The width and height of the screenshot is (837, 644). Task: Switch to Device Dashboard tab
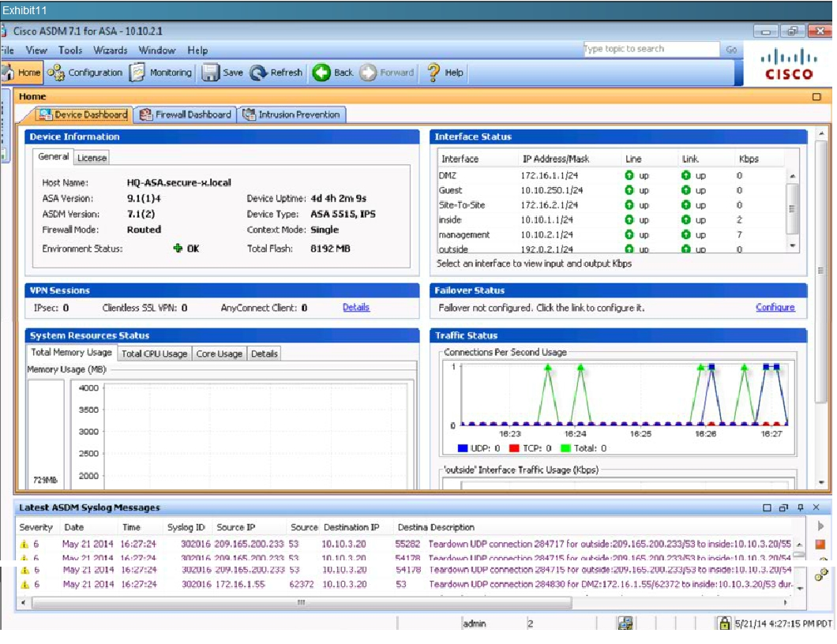pos(83,114)
